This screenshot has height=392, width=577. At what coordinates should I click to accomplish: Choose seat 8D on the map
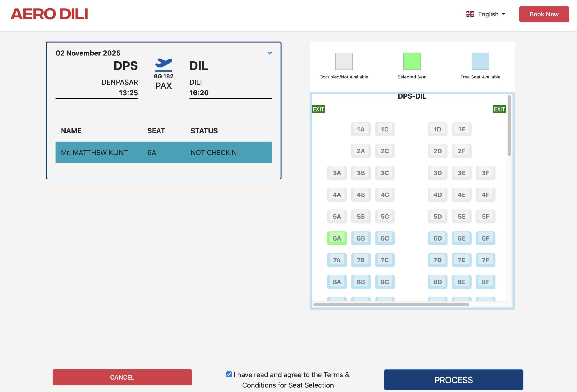click(x=437, y=282)
